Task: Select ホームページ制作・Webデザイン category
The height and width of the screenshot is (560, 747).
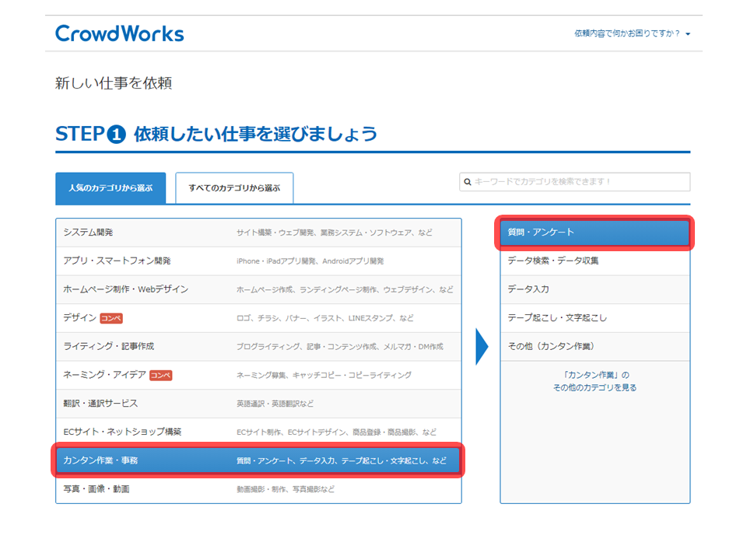Action: coord(258,289)
